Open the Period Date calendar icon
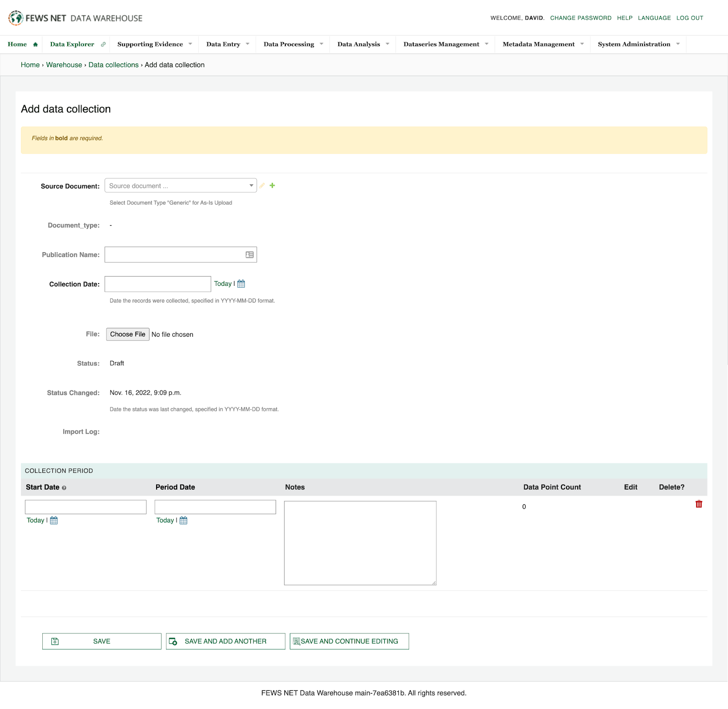The image size is (728, 709). [183, 521]
